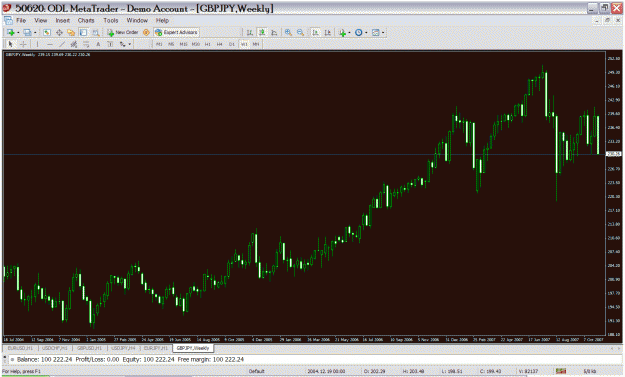Screen dimensions: 625x377
Task: Open the Insert menu
Action: [x=63, y=20]
